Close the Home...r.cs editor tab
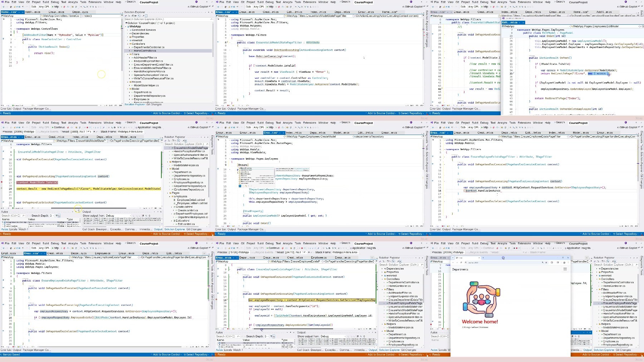The height and width of the screenshot is (362, 644). [23, 12]
